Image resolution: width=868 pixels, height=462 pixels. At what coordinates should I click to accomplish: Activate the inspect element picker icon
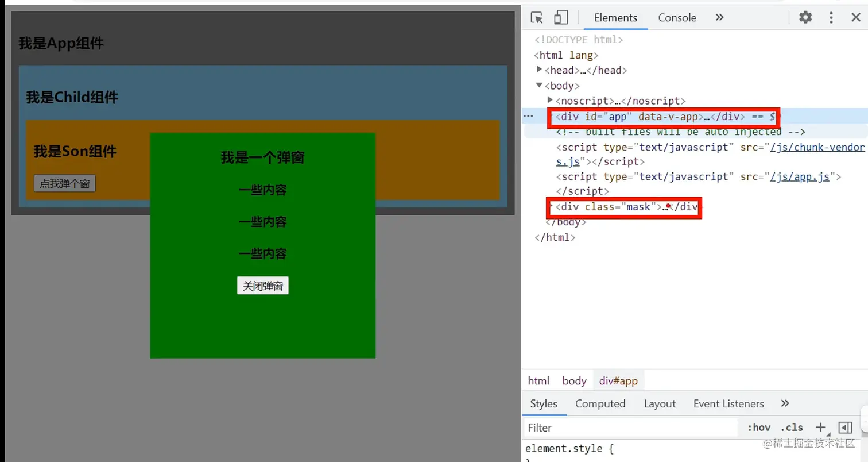pos(537,17)
